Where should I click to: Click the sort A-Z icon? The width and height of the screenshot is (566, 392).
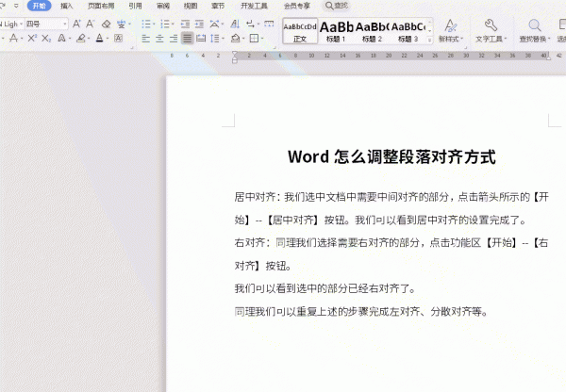[235, 24]
